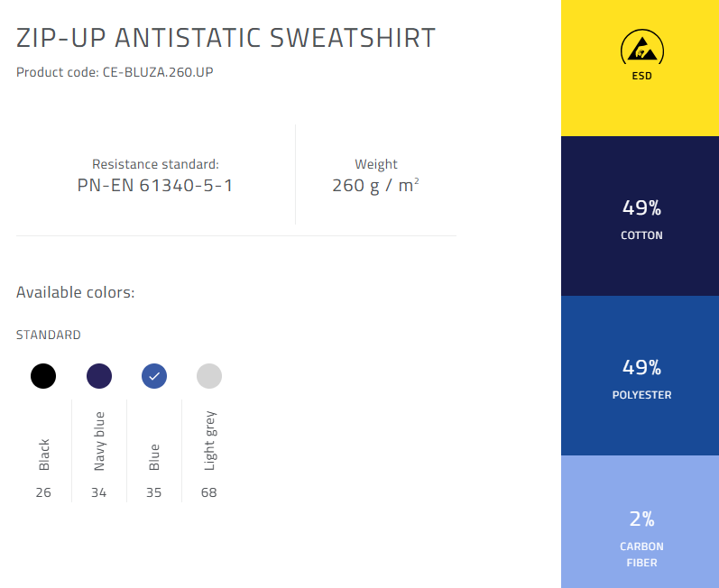Click the 49% Cotton composition tile
Image resolution: width=719 pixels, height=588 pixels.
640,216
